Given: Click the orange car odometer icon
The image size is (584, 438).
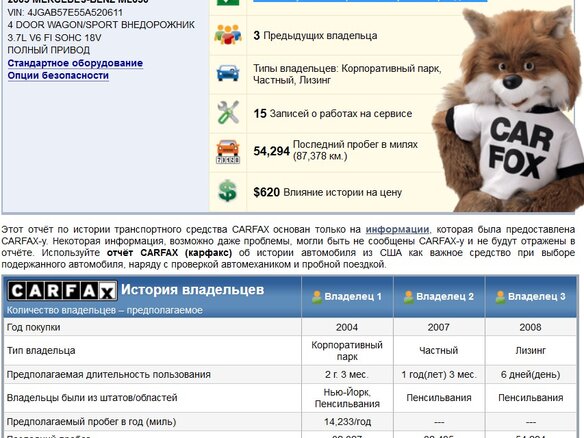Looking at the screenshot, I should pyautogui.click(x=228, y=152).
